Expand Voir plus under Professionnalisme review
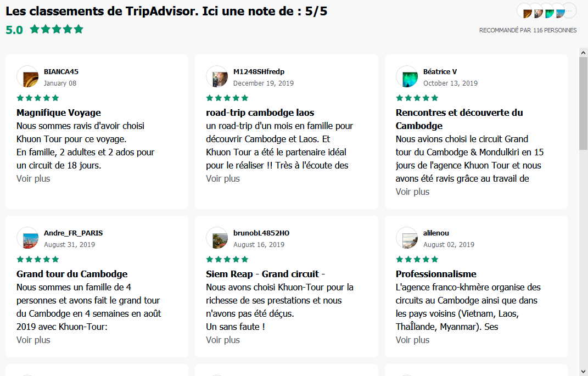 [412, 340]
